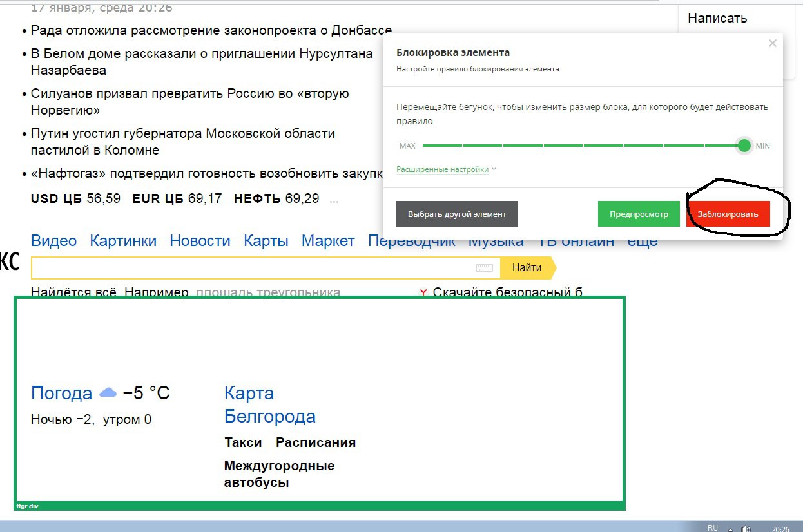Open Путин пастилой в Коломне news
The height and width of the screenshot is (532, 803).
click(183, 142)
